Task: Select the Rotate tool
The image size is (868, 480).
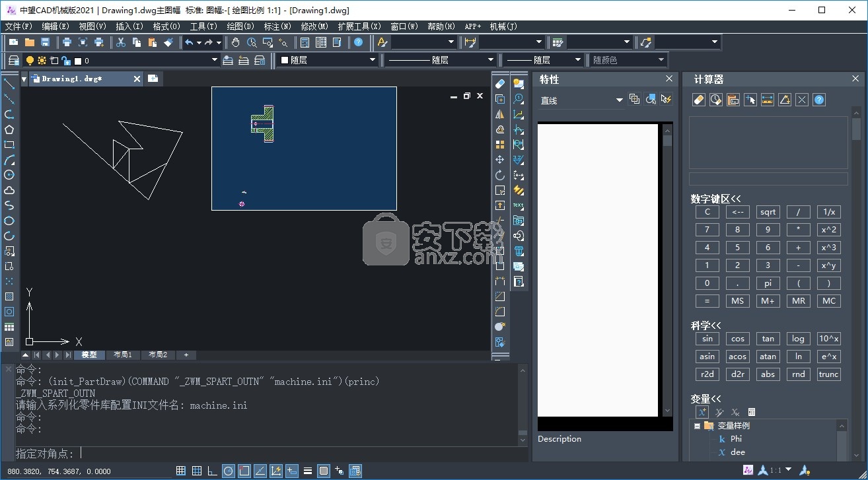Action: pos(500,175)
